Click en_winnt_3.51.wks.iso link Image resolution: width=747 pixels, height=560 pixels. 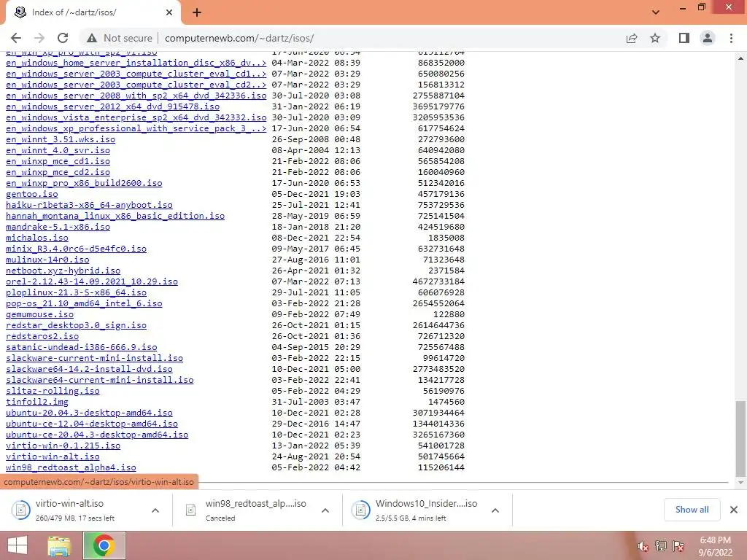point(61,139)
